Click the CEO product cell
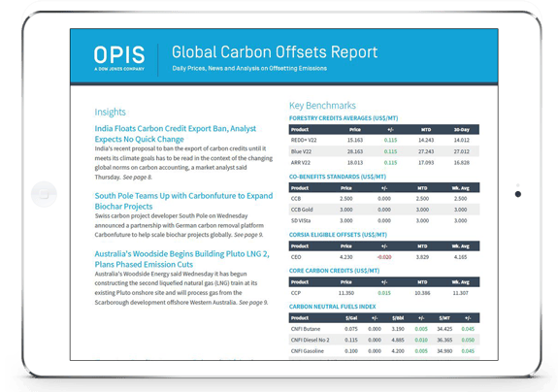The image size is (558, 392). (296, 257)
